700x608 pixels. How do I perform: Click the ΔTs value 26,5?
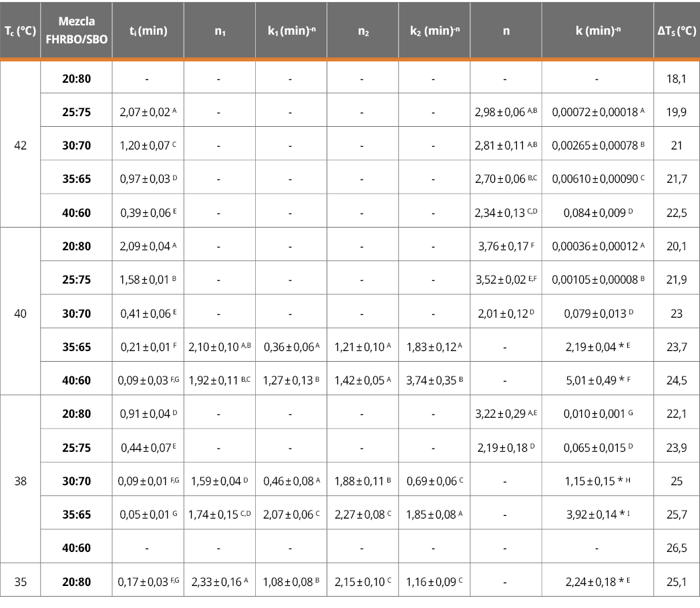tap(675, 548)
